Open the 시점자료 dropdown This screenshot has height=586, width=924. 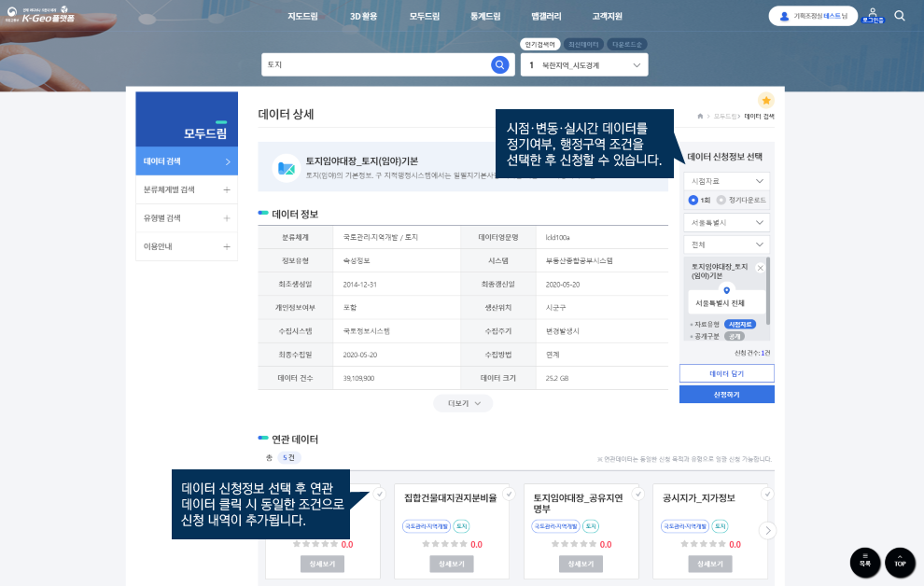(726, 180)
